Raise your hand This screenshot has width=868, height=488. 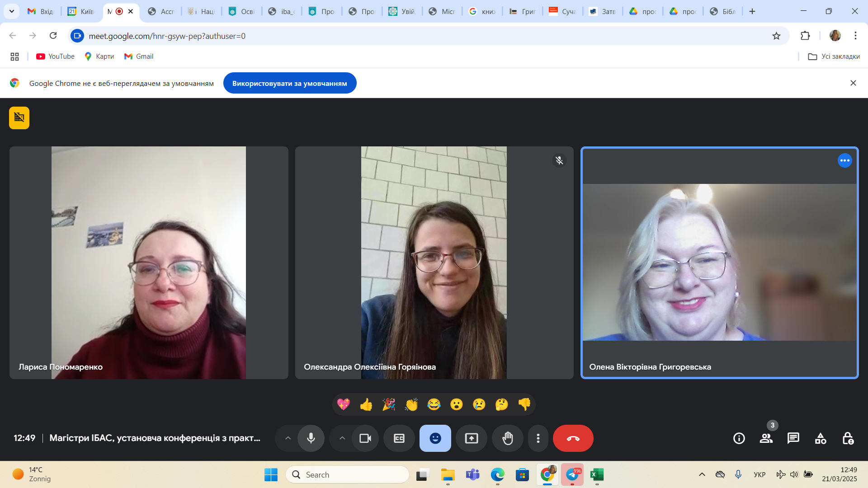point(508,438)
